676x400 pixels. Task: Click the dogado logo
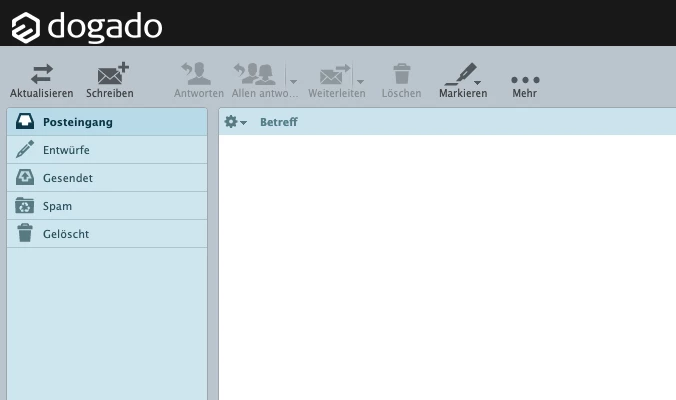tap(87, 27)
